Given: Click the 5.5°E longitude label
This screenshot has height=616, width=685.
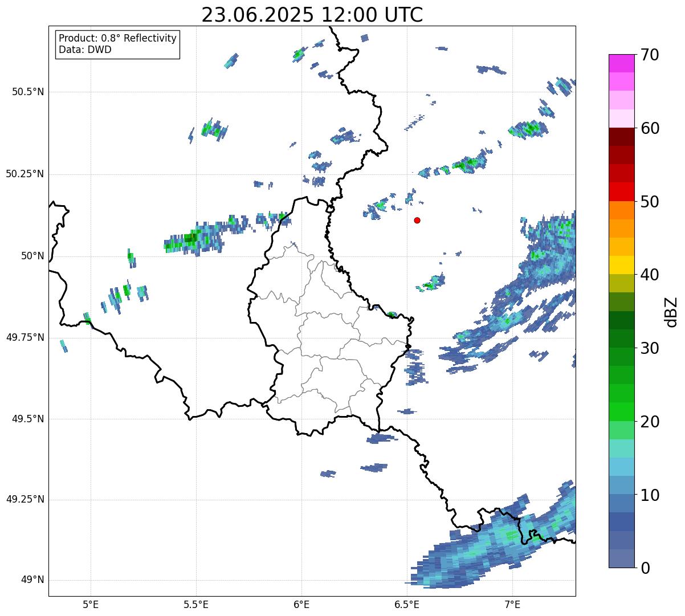Looking at the screenshot, I should [x=196, y=605].
